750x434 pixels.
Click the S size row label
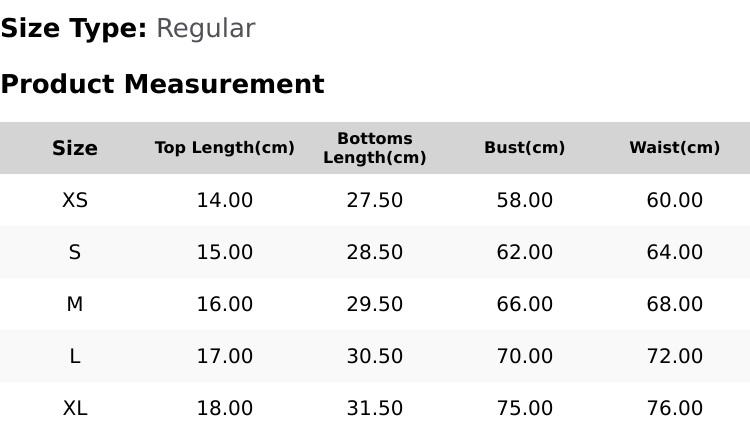[75, 252]
